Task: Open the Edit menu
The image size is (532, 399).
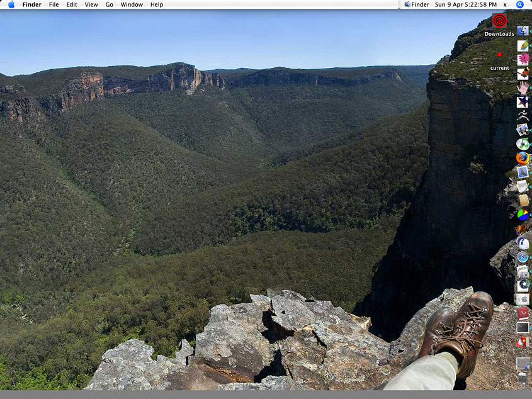Action: point(71,4)
